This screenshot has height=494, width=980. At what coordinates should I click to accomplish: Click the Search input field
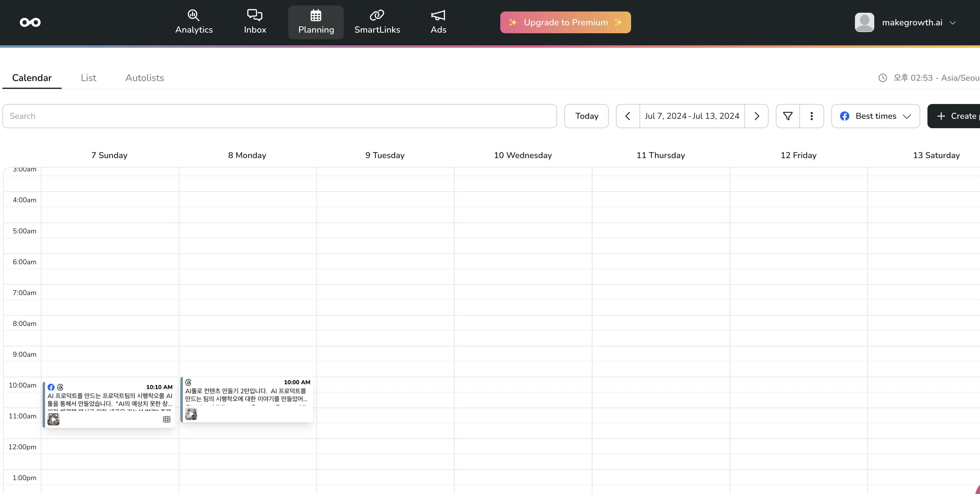coord(279,116)
